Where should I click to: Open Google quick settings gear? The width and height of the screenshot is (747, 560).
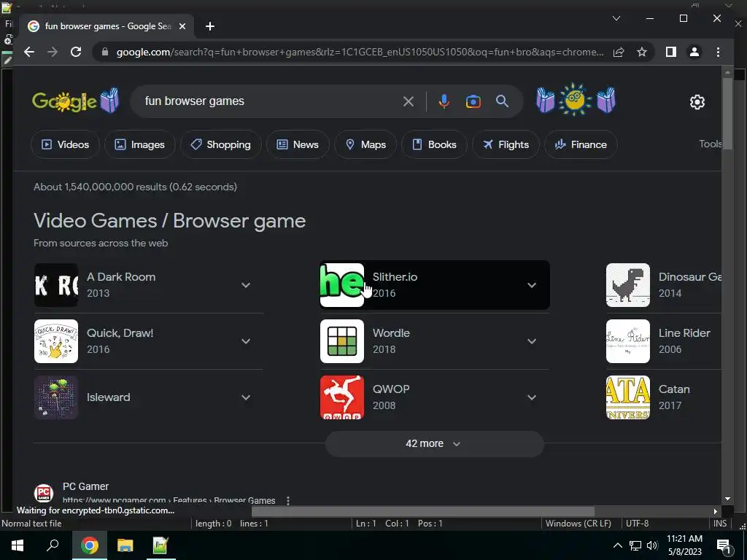[x=697, y=101]
